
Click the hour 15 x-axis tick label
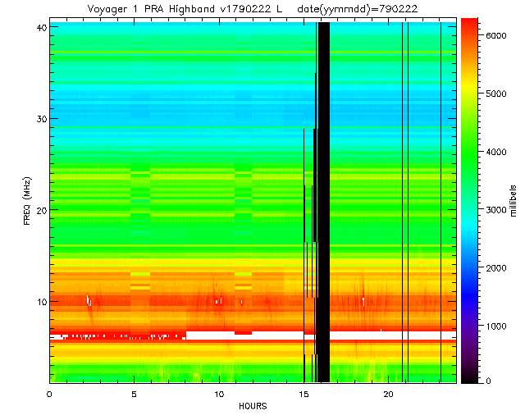tap(304, 395)
